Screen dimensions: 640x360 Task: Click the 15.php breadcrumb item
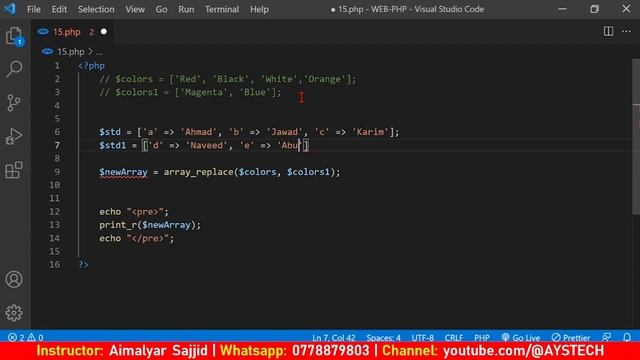tap(71, 52)
